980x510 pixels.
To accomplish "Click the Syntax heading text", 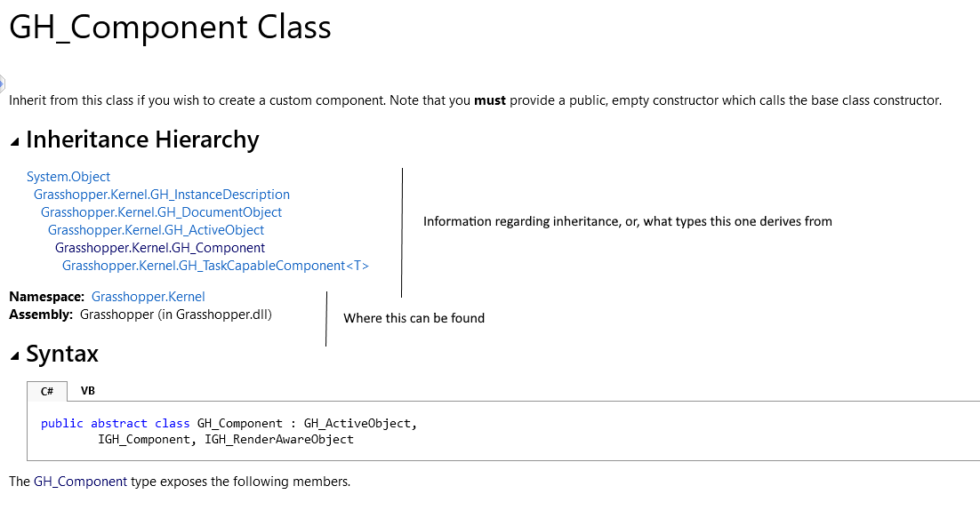I will 62,355.
